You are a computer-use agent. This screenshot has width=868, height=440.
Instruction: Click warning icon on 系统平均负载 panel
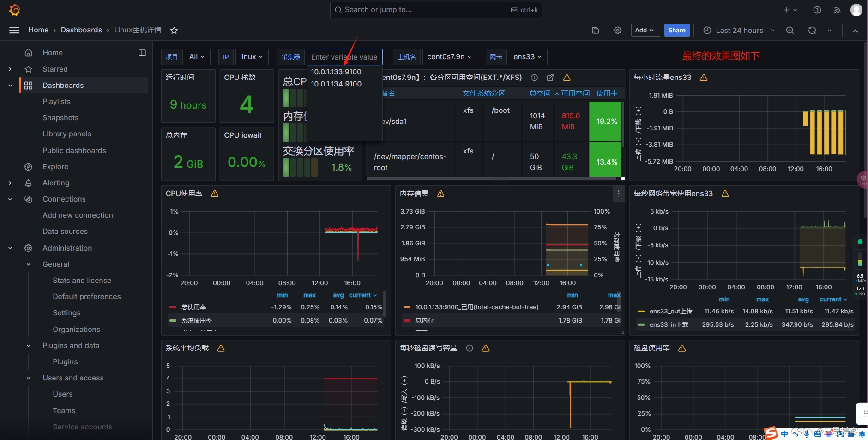point(221,348)
